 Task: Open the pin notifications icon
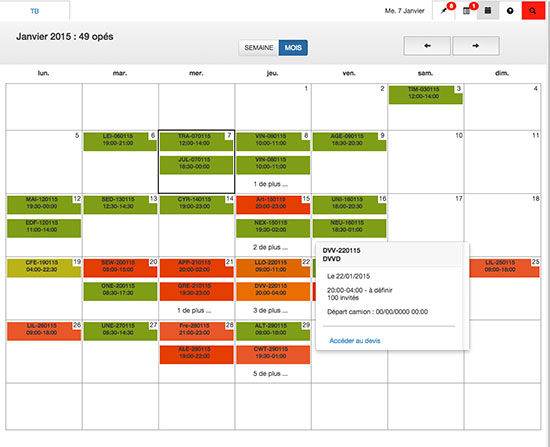(x=444, y=11)
